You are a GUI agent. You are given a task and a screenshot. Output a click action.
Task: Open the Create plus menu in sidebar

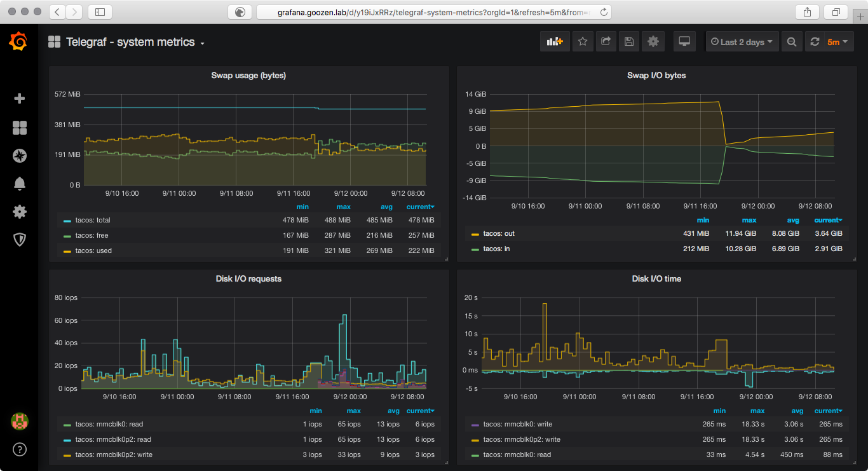[x=19, y=98]
